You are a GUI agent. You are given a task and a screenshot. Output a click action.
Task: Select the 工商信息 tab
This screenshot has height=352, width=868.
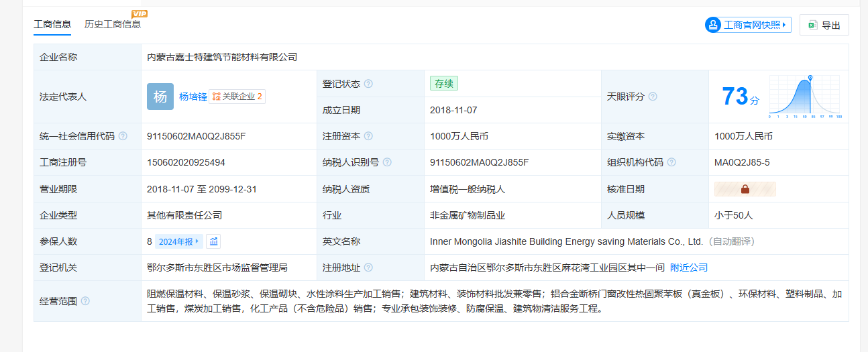pos(52,24)
